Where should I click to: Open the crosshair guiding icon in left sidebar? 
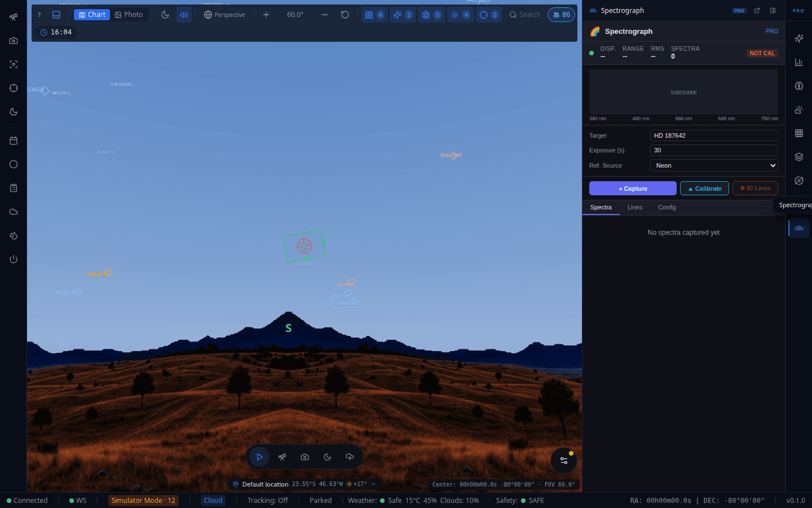(x=14, y=88)
